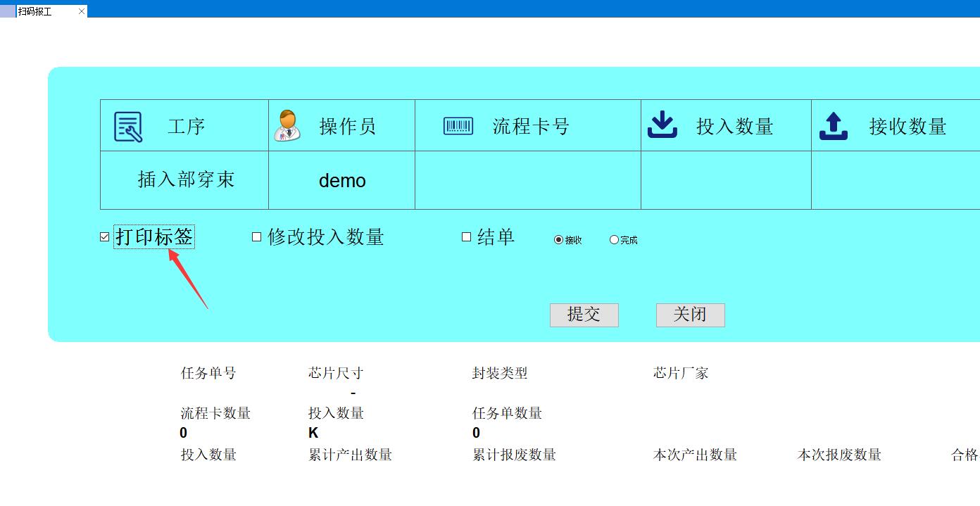Select the 插入部穿束 process cell

[185, 180]
